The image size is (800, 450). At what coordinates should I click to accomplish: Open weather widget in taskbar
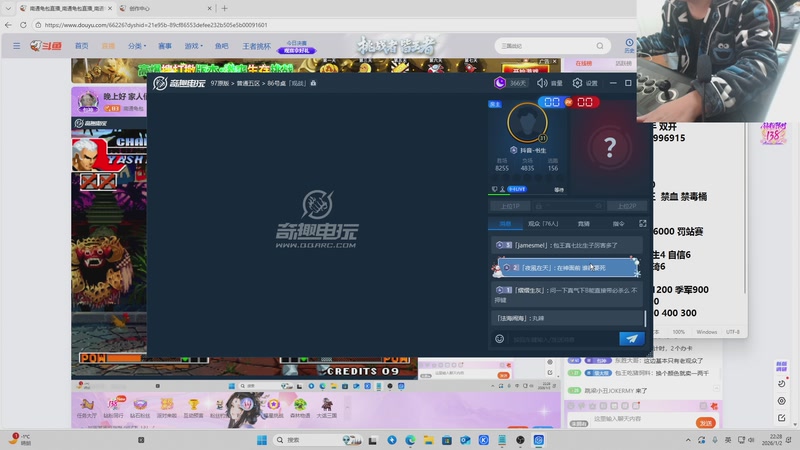20,440
